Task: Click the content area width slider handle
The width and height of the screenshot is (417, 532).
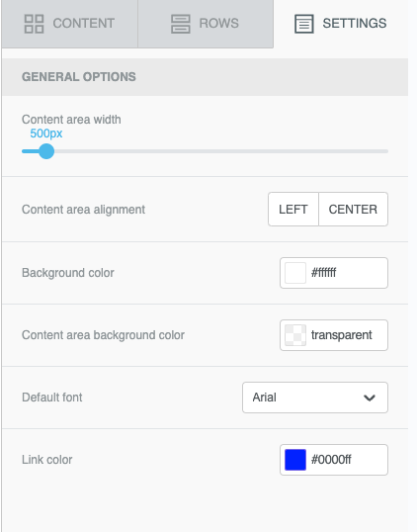Action: (46, 151)
